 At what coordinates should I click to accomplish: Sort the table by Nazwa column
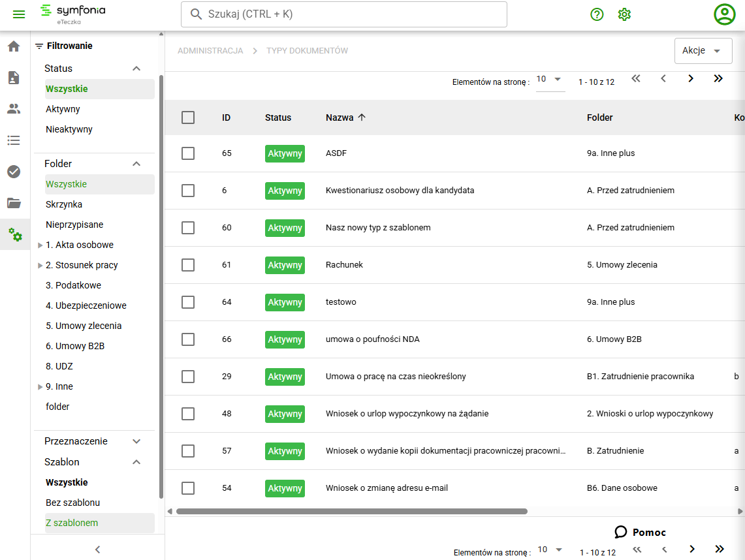click(345, 117)
